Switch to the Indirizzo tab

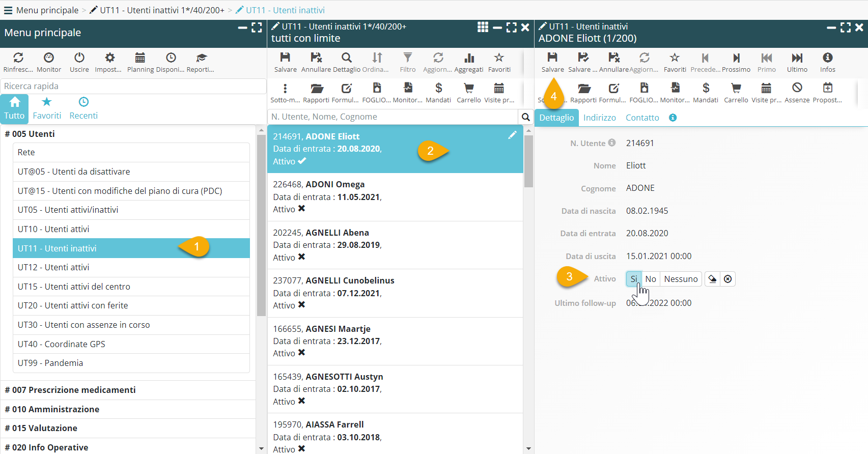[x=599, y=118]
